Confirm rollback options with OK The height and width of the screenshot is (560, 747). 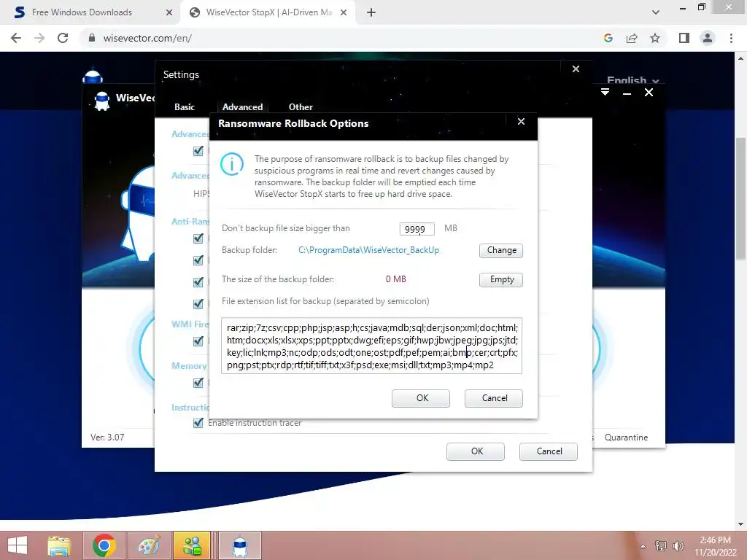pyautogui.click(x=421, y=398)
